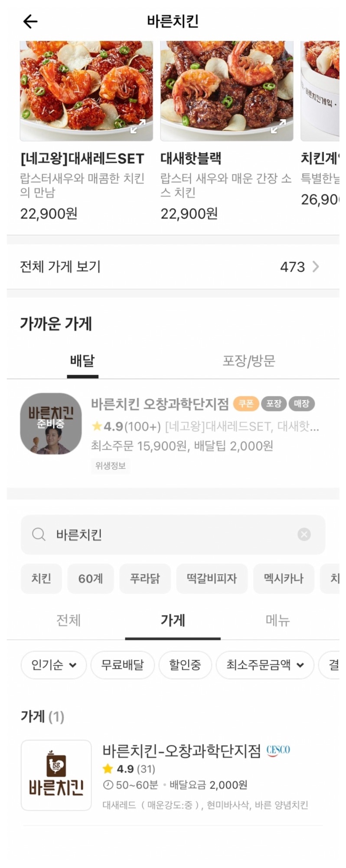Screen dimensions: 346x868
Task: Open the 오창과학단지점 준비중 store thumbnail
Action: point(51,424)
